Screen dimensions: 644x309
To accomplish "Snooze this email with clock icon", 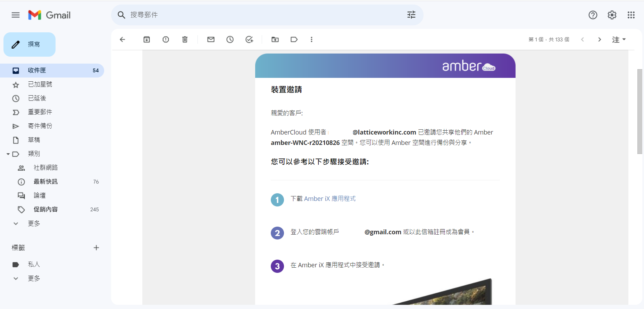I will point(230,39).
